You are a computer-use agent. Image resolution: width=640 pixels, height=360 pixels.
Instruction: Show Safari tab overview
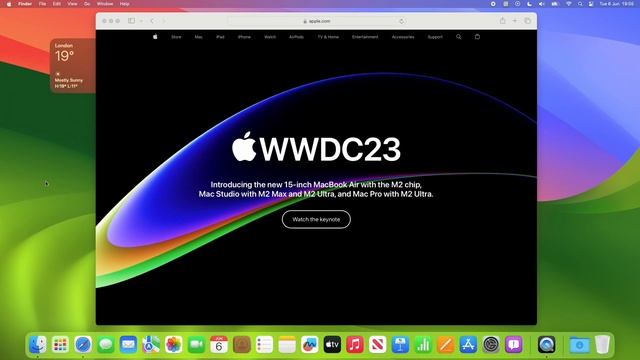(528, 21)
